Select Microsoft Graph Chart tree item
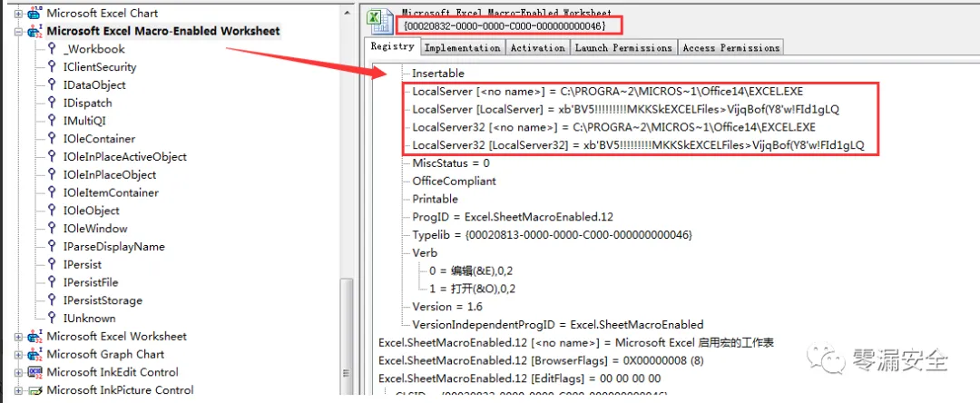The width and height of the screenshot is (980, 403). 105,354
